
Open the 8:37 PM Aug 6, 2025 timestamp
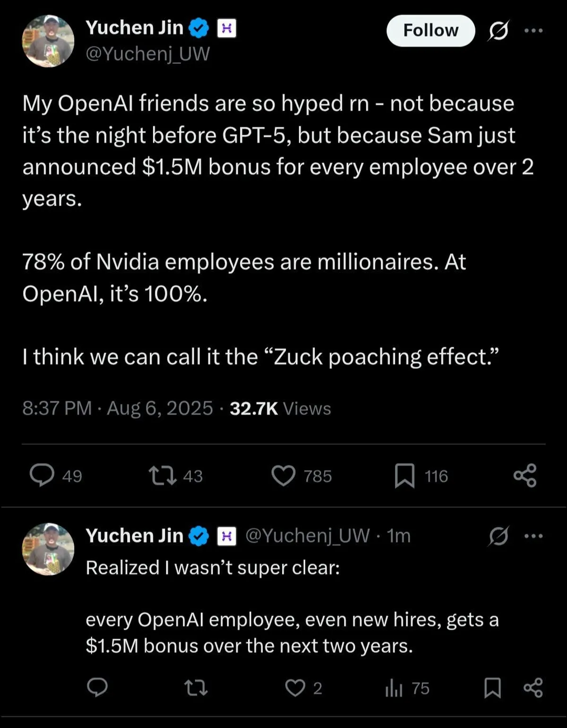(x=118, y=408)
